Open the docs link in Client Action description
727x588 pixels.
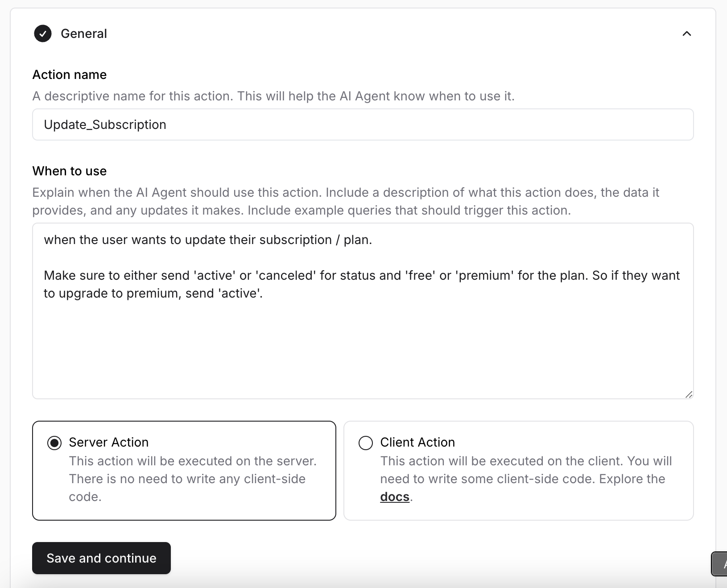coord(394,497)
